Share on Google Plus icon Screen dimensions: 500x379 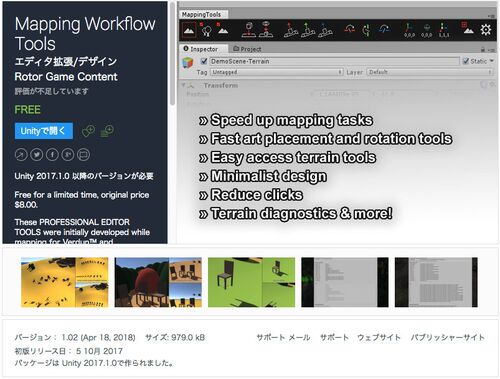coord(68,155)
